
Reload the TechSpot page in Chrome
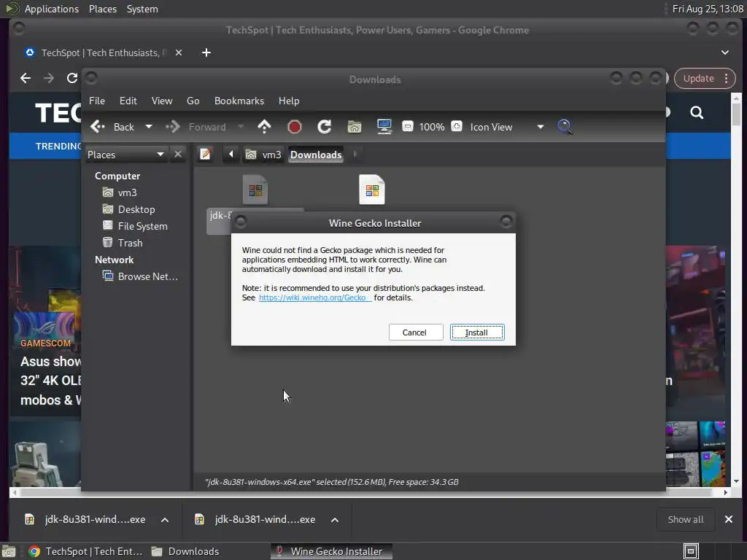coord(72,78)
